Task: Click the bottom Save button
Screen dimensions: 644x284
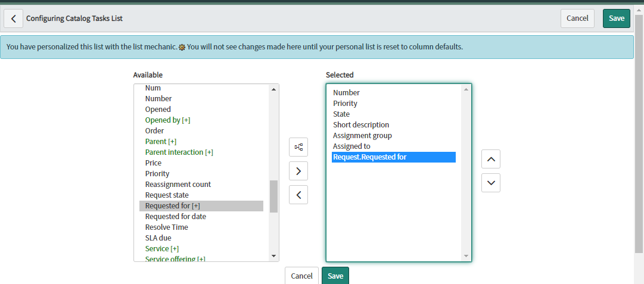Action: click(335, 276)
